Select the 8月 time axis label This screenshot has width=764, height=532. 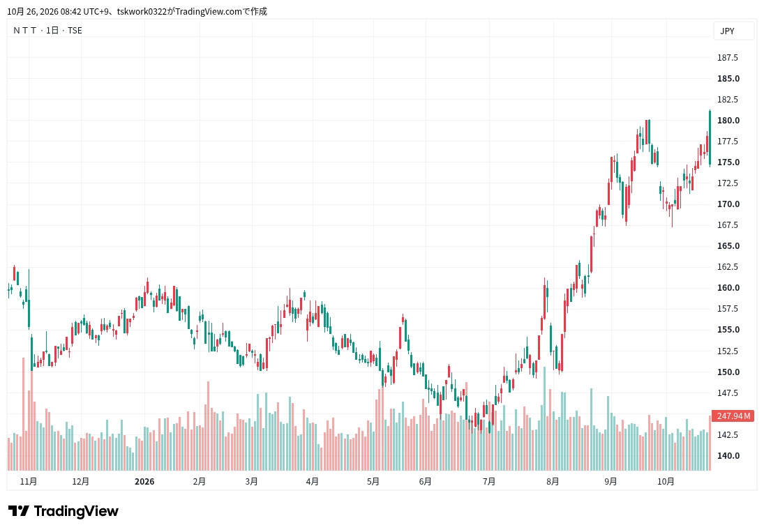click(x=553, y=481)
